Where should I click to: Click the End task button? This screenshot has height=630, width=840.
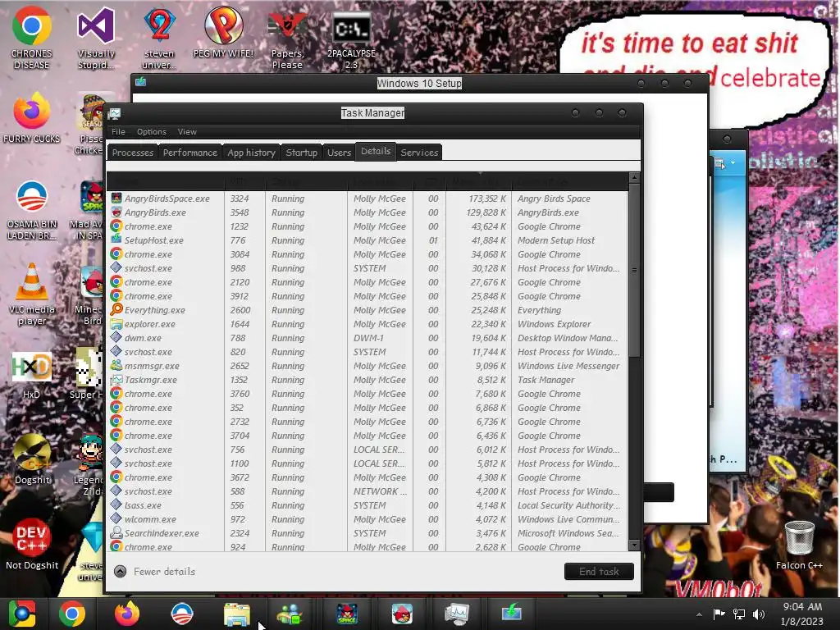599,572
